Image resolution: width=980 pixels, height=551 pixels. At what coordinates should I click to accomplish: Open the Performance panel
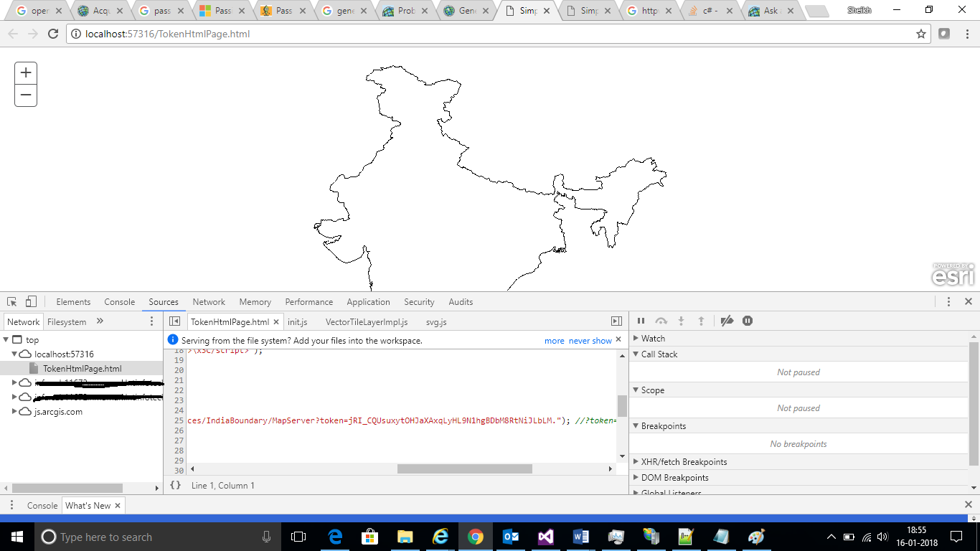click(309, 302)
